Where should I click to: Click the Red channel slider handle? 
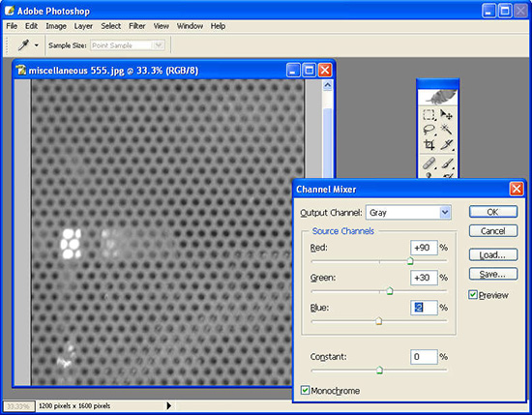(410, 261)
